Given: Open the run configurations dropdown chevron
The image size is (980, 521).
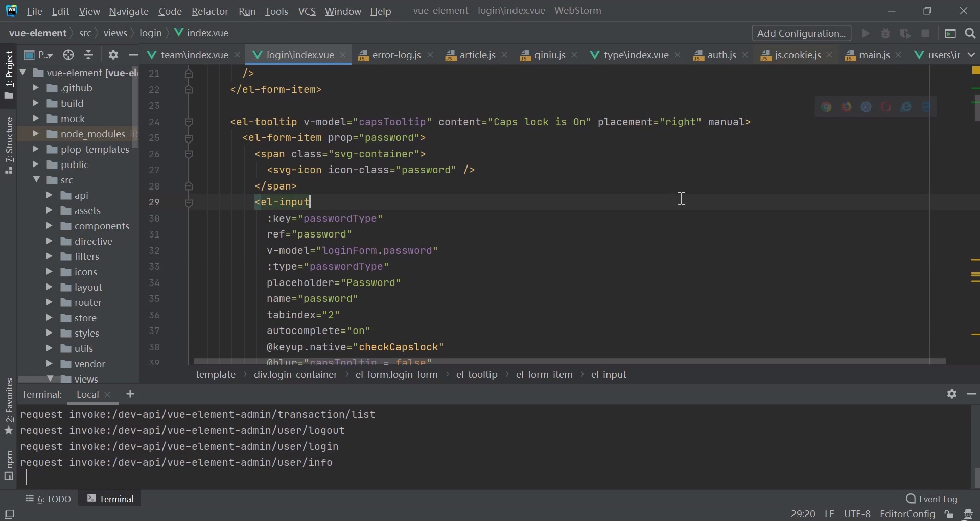Looking at the screenshot, I should (x=971, y=55).
